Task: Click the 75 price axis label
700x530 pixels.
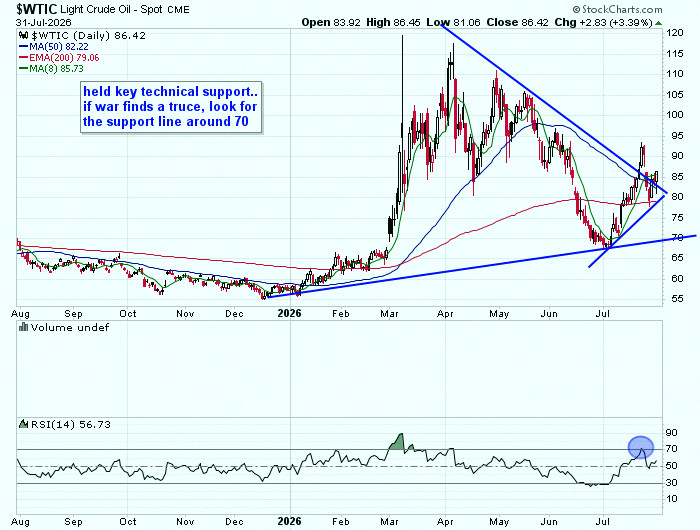Action: [675, 218]
